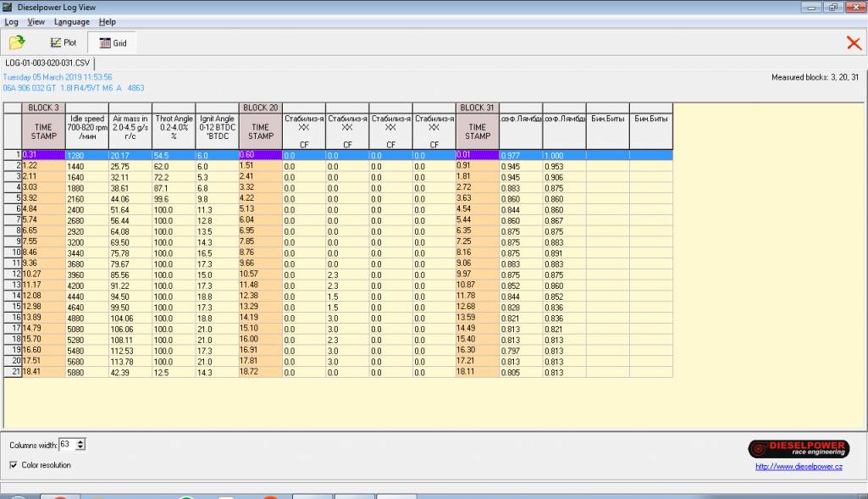Open the www.dieselpower.cz link

tap(797, 468)
